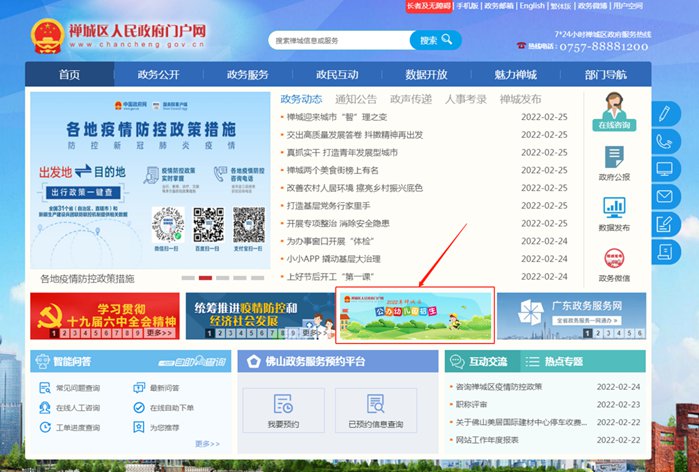This screenshot has width=699, height=472.
Task: Open 在线咨询 customer service icon
Action: coord(614,112)
